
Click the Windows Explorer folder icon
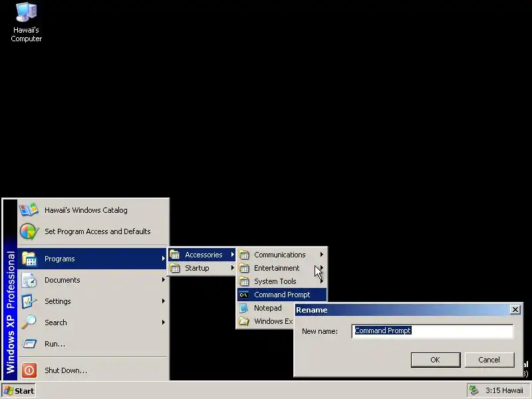coord(243,321)
